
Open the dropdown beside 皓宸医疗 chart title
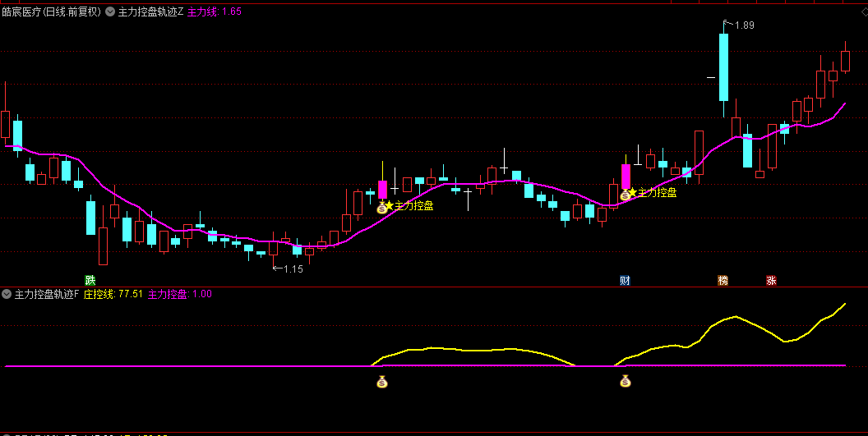point(109,11)
